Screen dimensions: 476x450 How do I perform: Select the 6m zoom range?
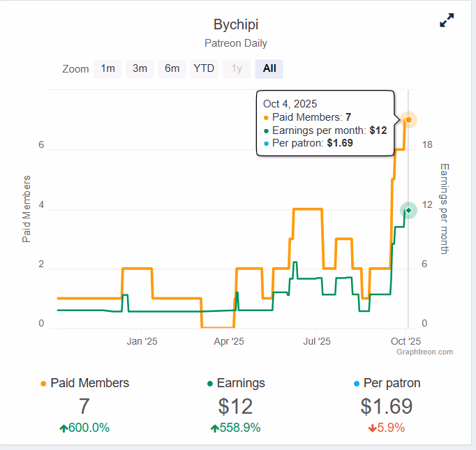[172, 68]
